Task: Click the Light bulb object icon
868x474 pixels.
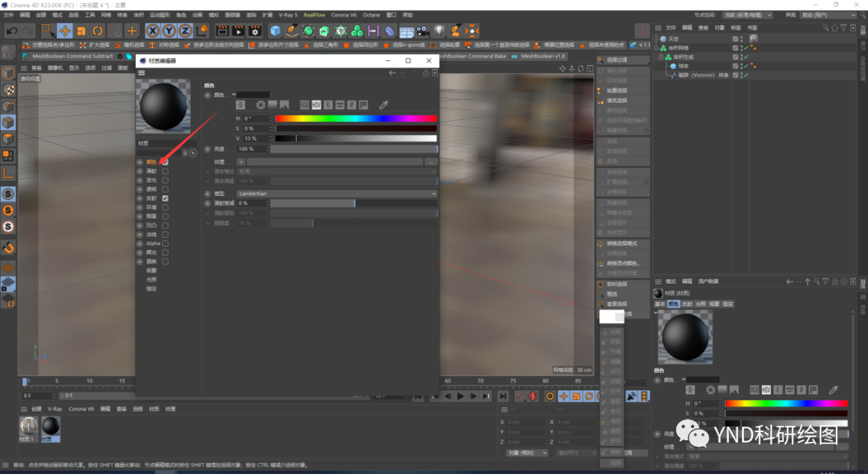Action: coord(439,31)
